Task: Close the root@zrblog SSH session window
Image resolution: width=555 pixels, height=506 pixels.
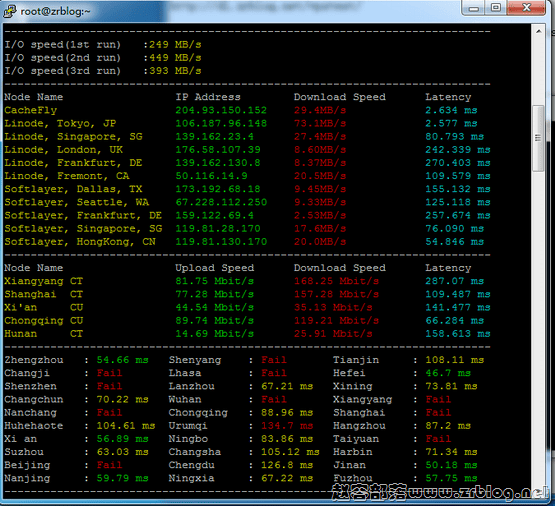Action: pyautogui.click(x=526, y=8)
